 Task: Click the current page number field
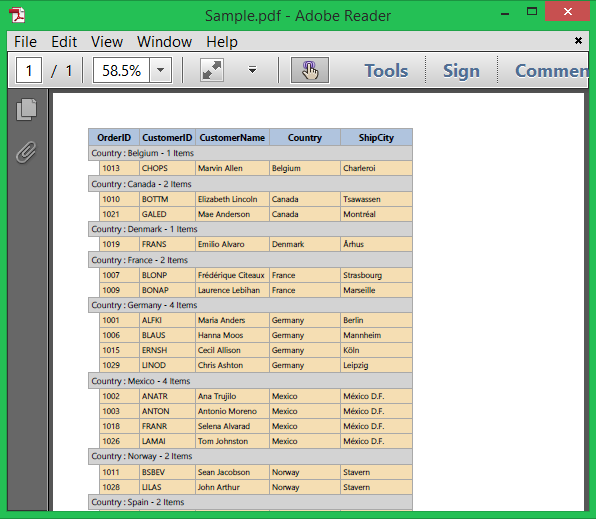tap(29, 70)
